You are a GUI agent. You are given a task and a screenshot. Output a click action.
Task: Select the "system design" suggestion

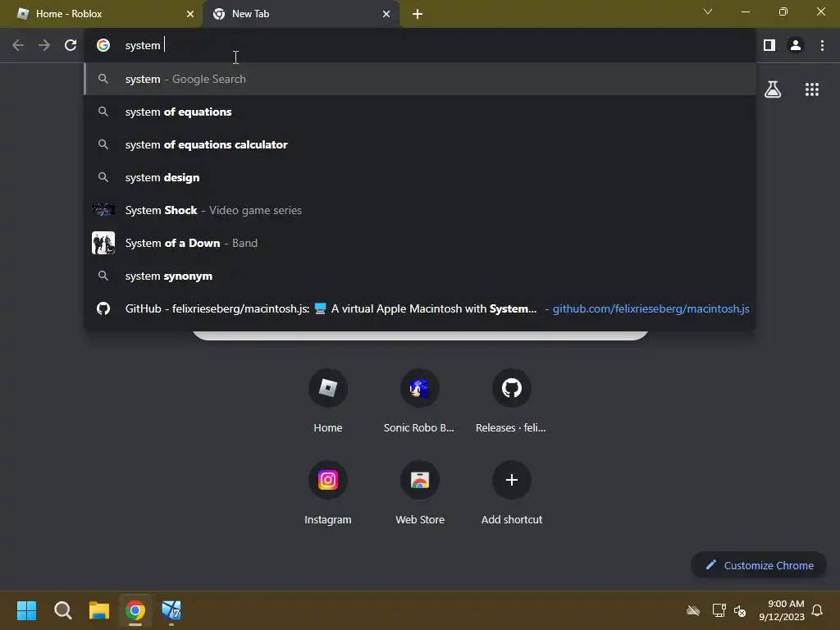click(419, 177)
